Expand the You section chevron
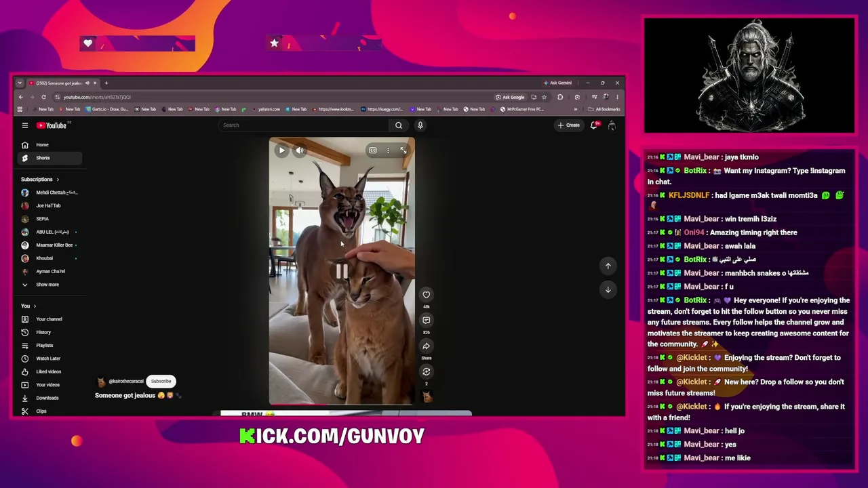The height and width of the screenshot is (488, 868). tap(35, 306)
